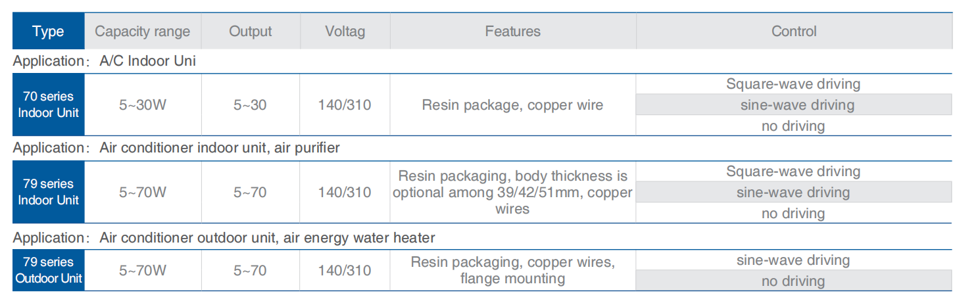Click the Output column header
This screenshot has height=303, width=980.
pyautogui.click(x=250, y=31)
